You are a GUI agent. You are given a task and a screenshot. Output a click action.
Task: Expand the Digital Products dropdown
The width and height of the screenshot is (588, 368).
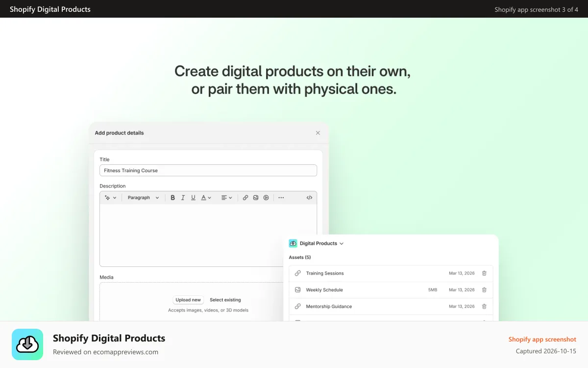click(322, 243)
